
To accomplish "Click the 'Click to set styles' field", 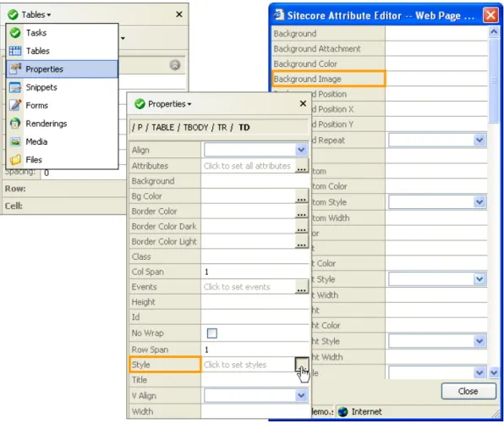I will 248,365.
